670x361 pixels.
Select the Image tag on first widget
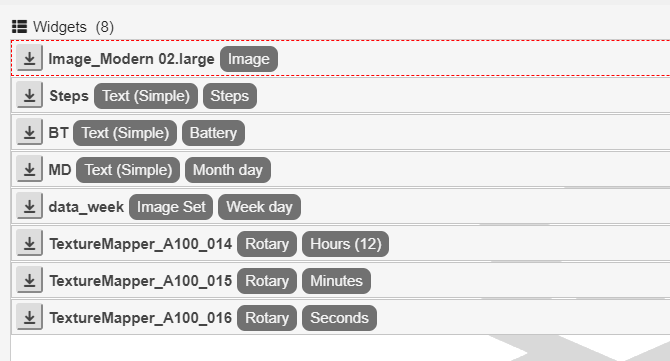click(x=249, y=59)
